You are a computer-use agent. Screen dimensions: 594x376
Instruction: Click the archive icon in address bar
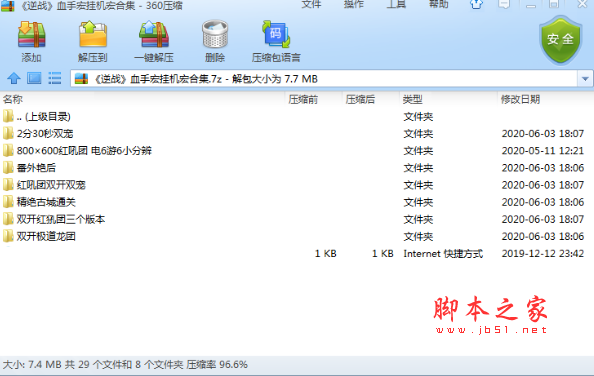(x=81, y=79)
